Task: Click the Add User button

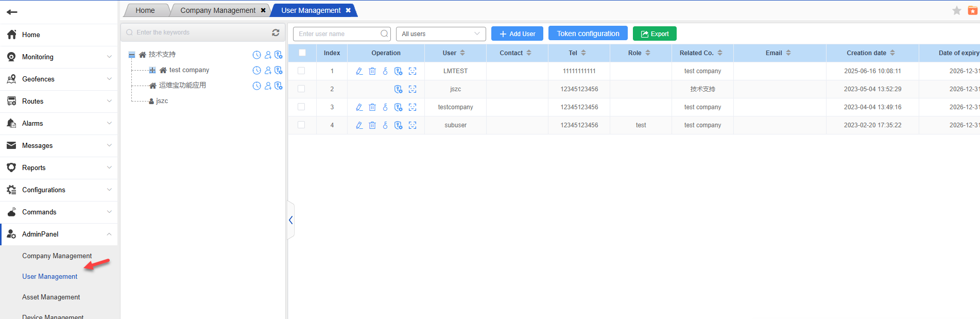Action: [x=517, y=34]
